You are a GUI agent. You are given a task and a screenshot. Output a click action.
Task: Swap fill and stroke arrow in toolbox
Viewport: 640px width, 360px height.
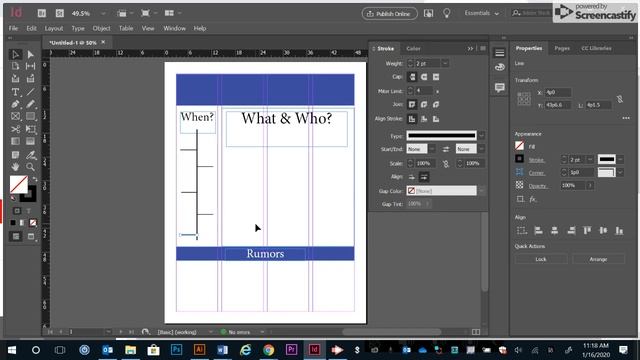35,179
